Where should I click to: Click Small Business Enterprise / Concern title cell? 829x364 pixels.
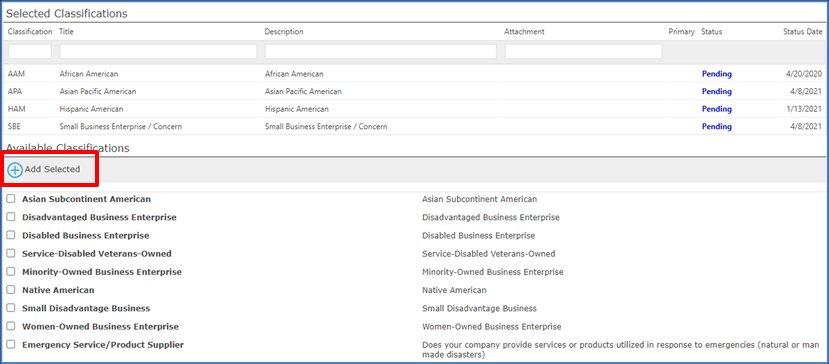click(121, 126)
